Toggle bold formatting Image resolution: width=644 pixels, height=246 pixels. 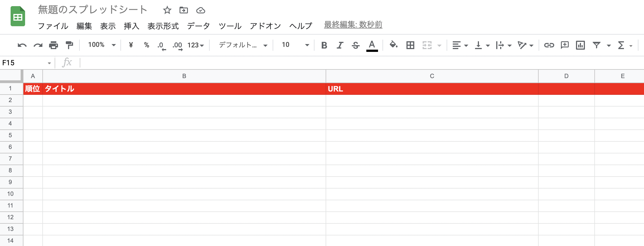pos(324,45)
